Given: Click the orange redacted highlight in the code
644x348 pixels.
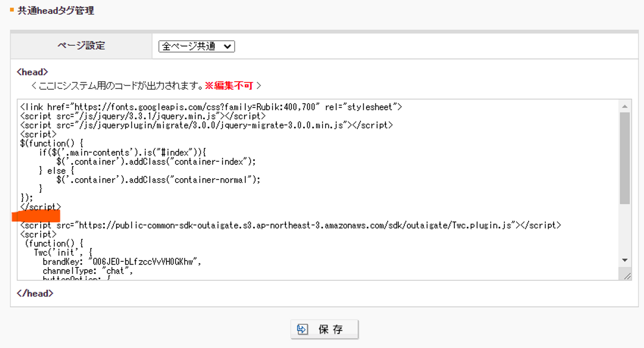Looking at the screenshot, I should 36,217.
